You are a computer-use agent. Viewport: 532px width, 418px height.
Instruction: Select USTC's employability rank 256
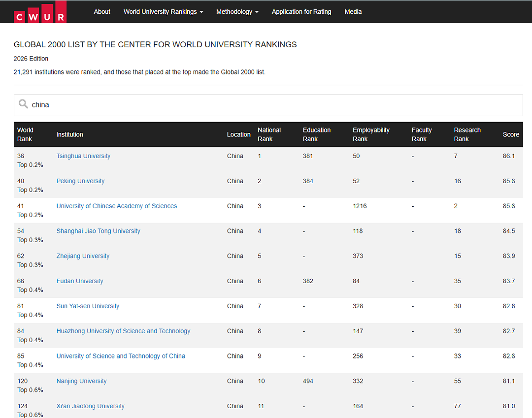point(358,356)
